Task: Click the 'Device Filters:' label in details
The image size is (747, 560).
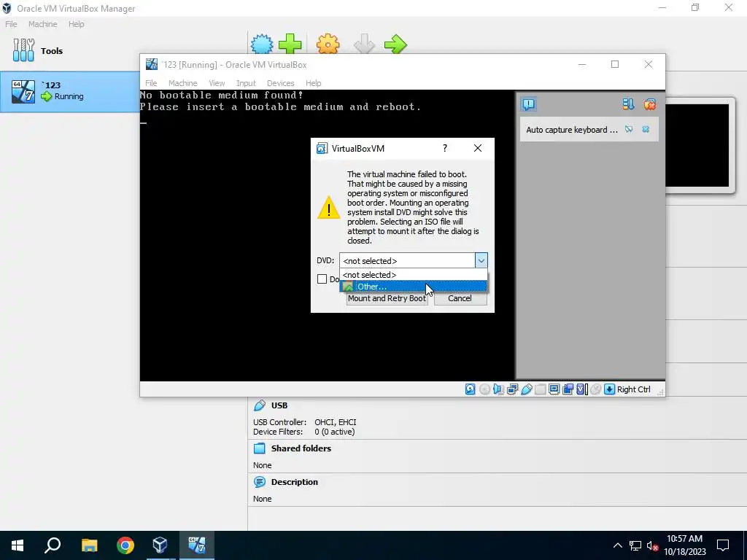Action: (x=278, y=432)
